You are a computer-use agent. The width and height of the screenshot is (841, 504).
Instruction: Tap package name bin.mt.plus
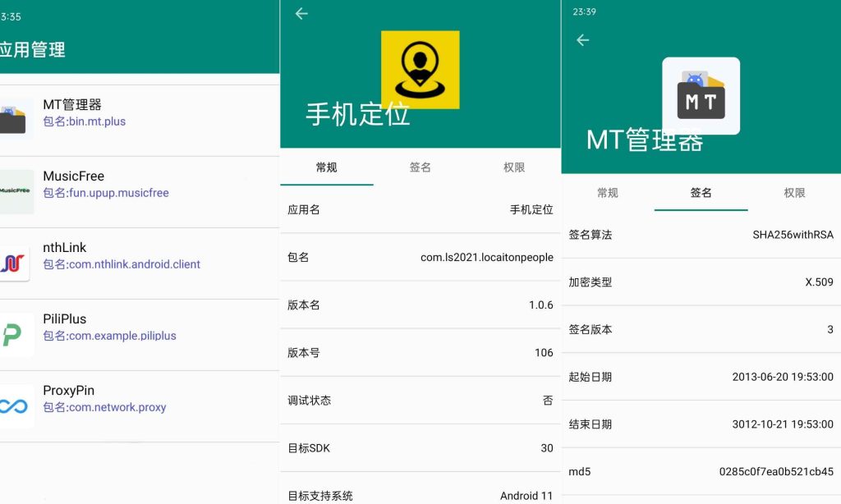pyautogui.click(x=85, y=121)
